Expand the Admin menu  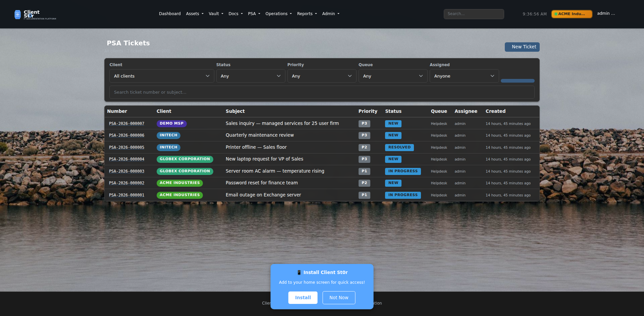pyautogui.click(x=331, y=14)
